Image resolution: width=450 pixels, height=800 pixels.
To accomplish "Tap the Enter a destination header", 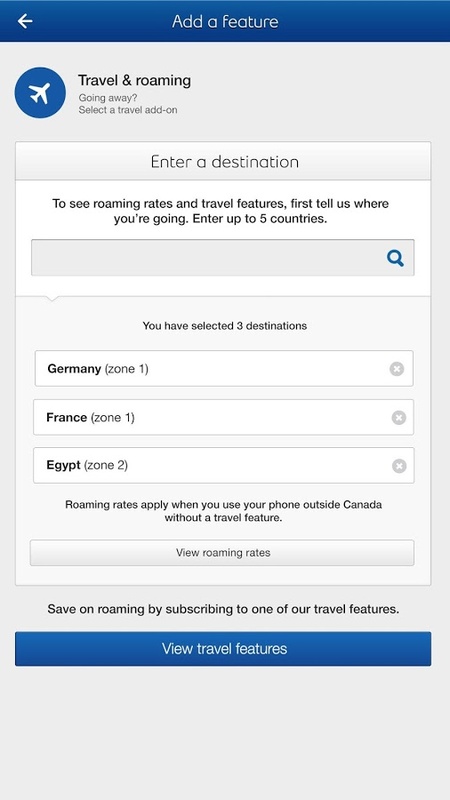I will point(223,161).
